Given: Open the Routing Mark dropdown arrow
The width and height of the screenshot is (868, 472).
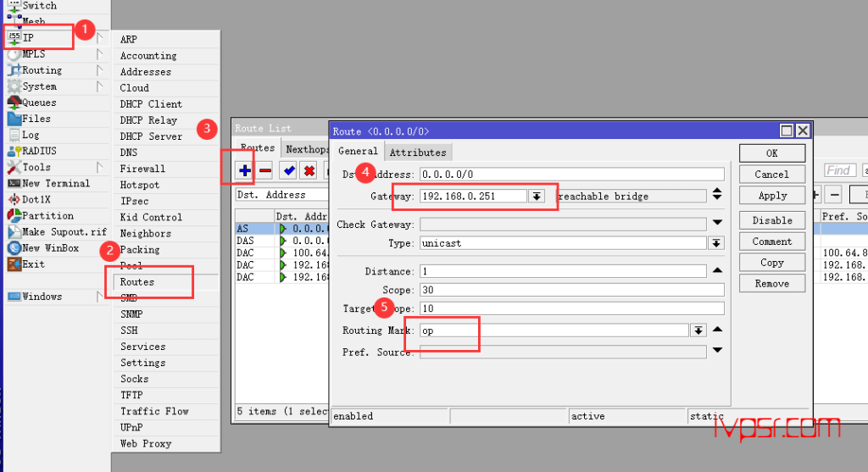Looking at the screenshot, I should pos(698,330).
